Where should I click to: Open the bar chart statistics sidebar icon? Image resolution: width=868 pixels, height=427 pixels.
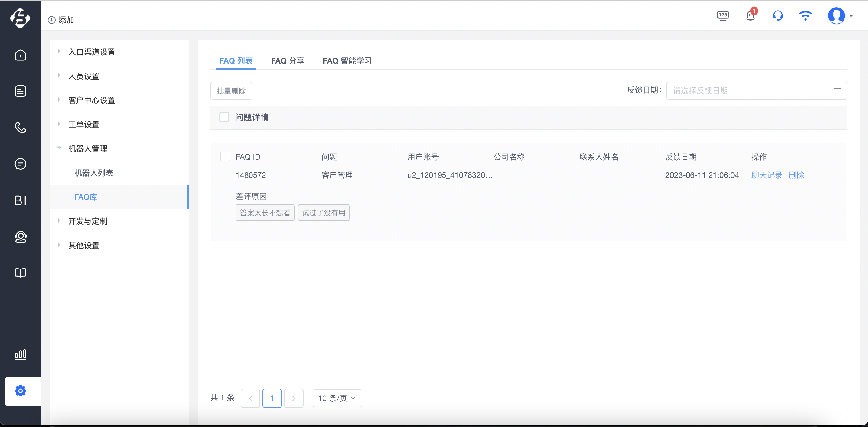tap(21, 354)
